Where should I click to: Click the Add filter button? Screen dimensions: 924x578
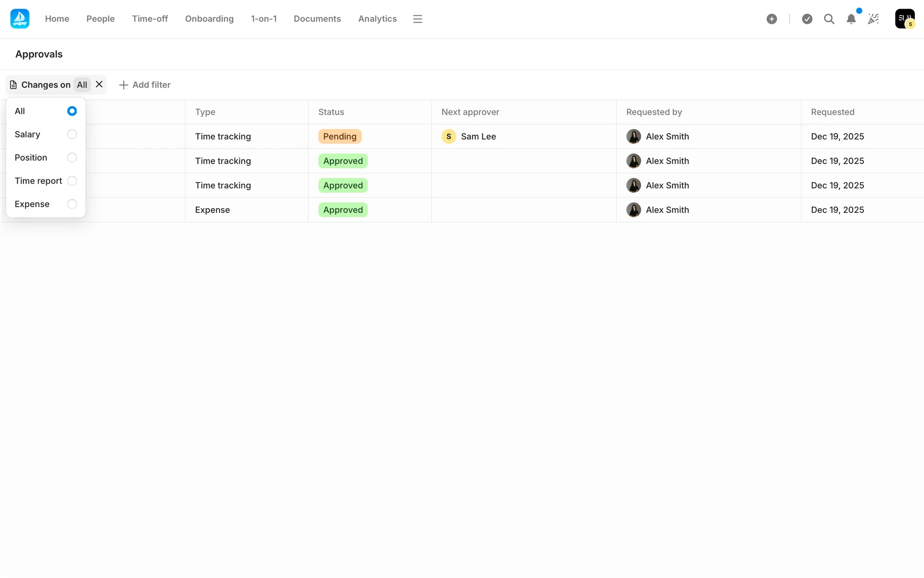click(x=145, y=85)
